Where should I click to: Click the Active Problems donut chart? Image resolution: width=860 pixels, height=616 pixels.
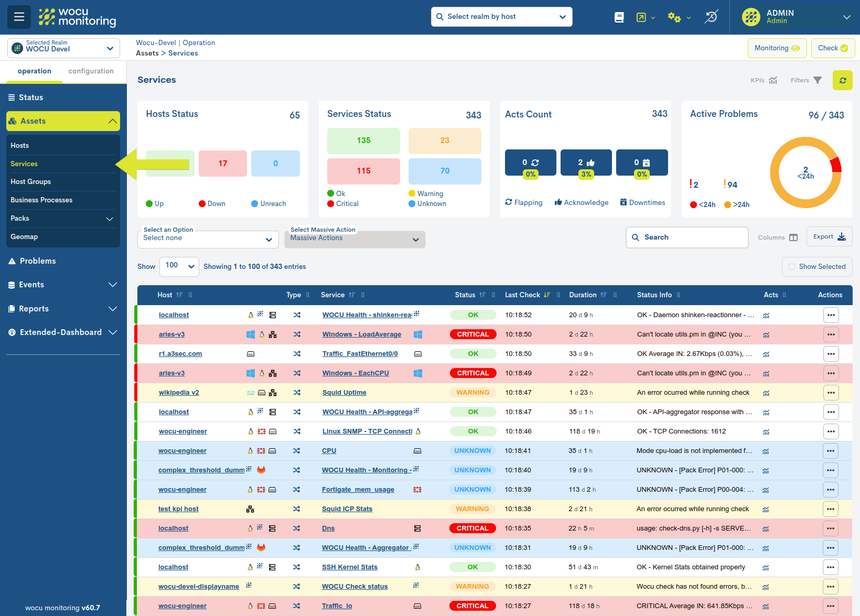805,172
